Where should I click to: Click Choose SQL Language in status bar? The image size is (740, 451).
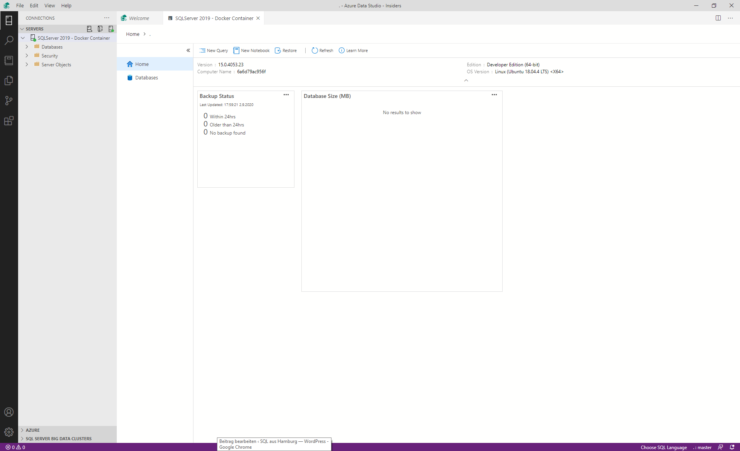point(664,447)
